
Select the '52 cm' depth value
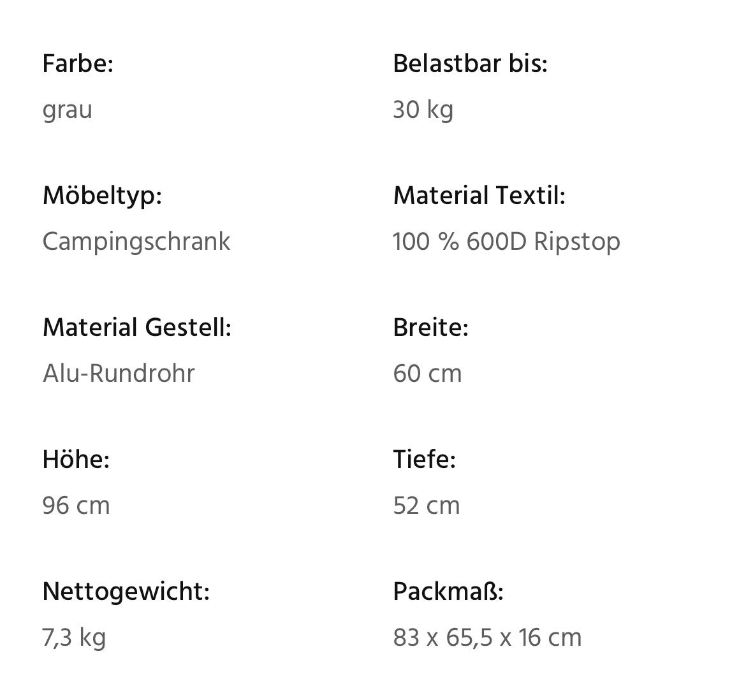point(426,506)
